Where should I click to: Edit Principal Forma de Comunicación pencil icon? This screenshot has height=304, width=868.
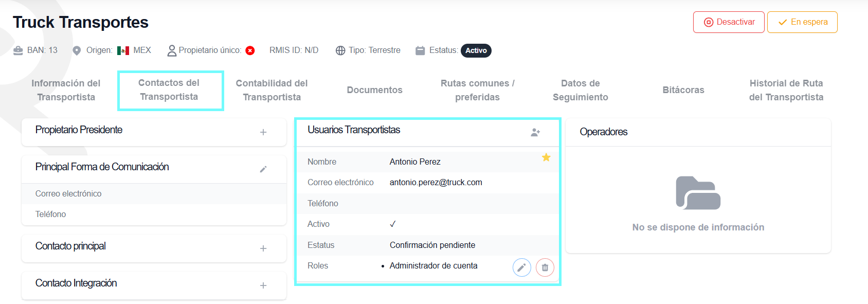click(x=263, y=169)
